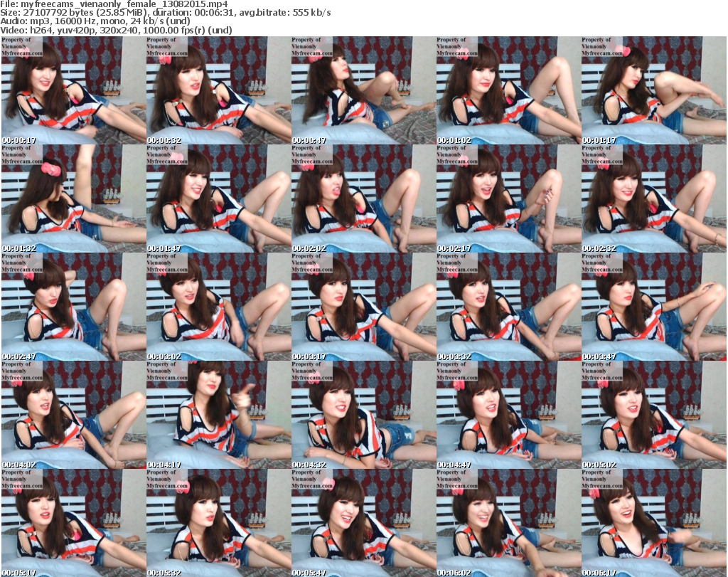
Task: Click the frame labeled 00:01:47
Action: coord(219,198)
